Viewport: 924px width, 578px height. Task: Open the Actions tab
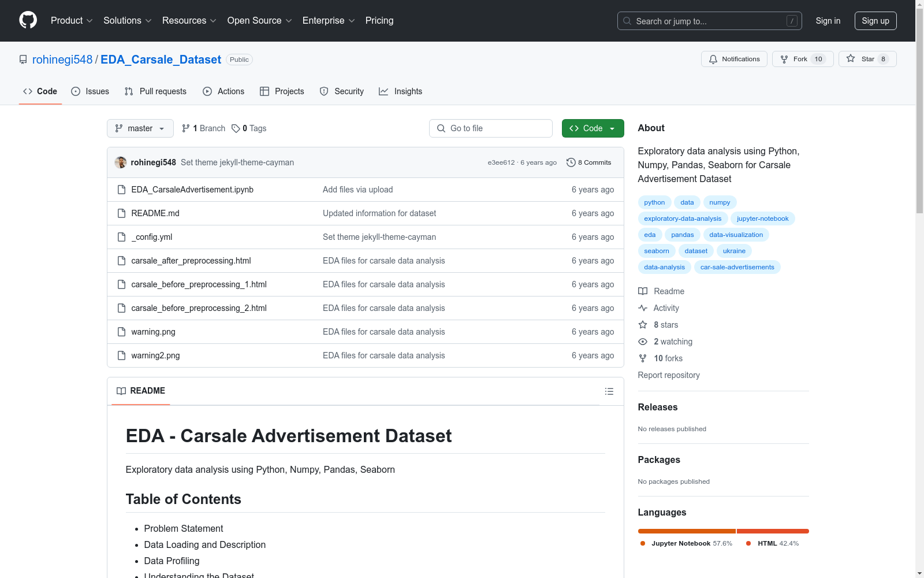(x=223, y=91)
